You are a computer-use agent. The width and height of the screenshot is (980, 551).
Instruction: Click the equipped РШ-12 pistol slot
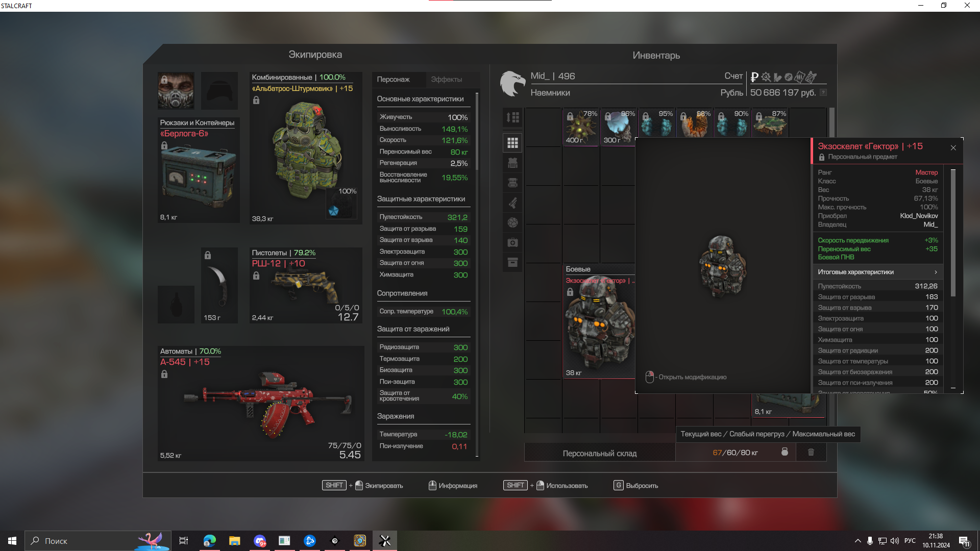306,285
